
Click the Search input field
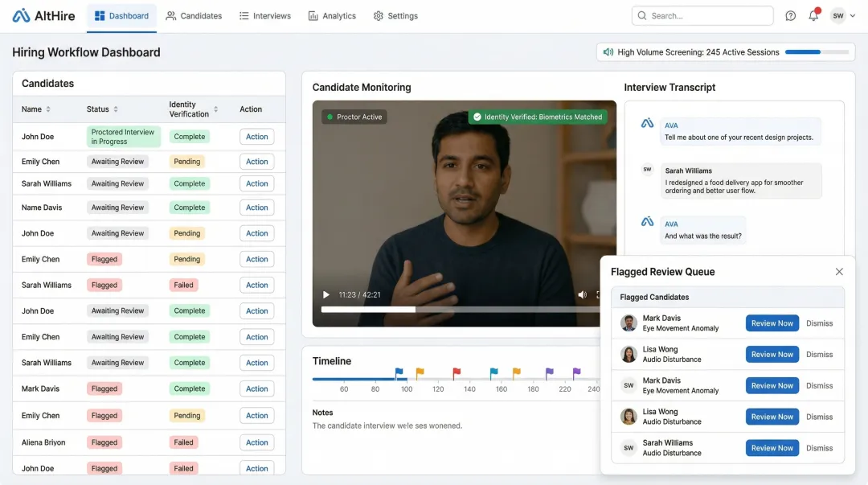[702, 15]
